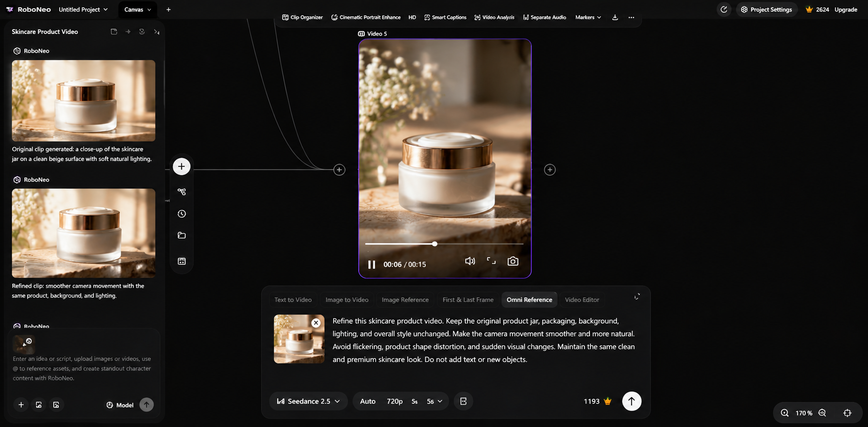Select the First & Last Frame tab
This screenshot has width=868, height=427.
coord(468,300)
